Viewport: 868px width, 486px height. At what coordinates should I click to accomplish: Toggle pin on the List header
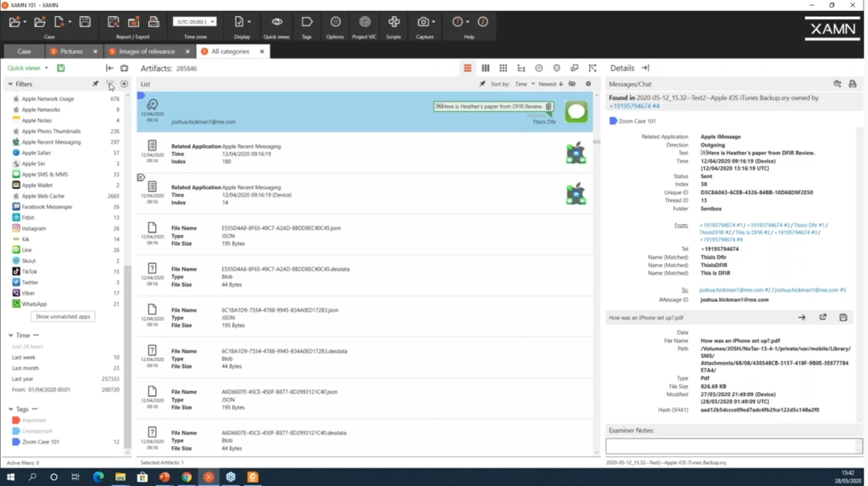pos(482,84)
